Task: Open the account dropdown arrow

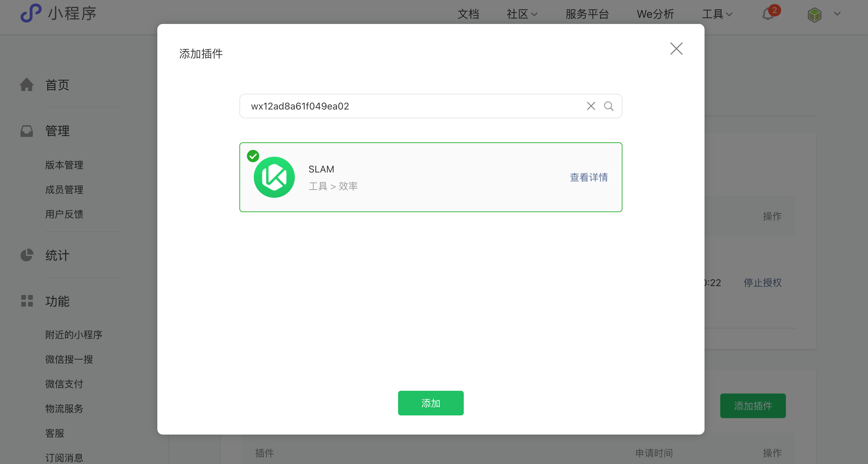Action: pos(837,14)
